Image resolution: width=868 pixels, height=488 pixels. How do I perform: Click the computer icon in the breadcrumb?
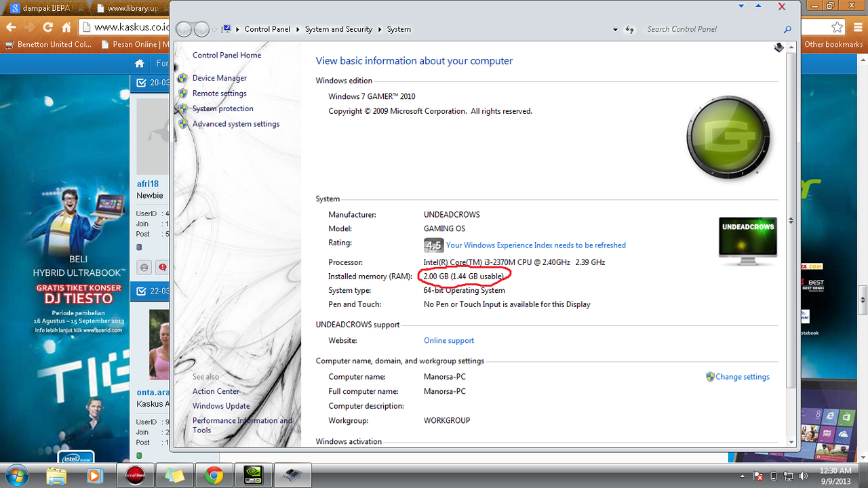(226, 29)
